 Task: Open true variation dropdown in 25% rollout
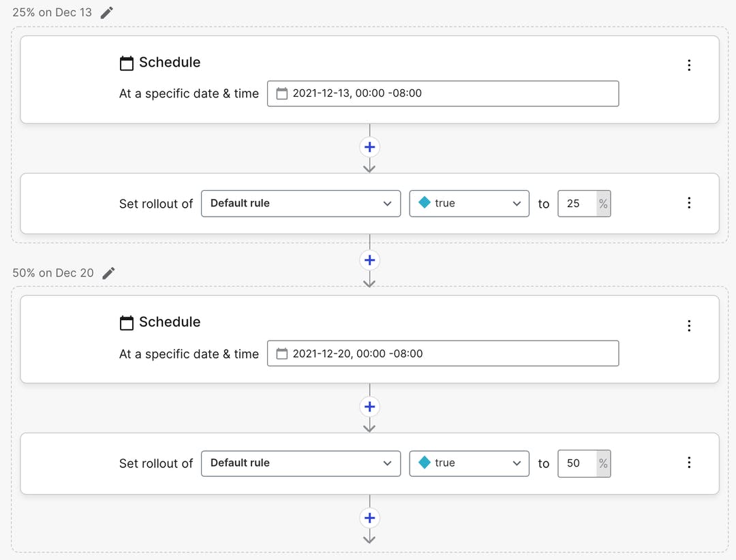click(469, 203)
